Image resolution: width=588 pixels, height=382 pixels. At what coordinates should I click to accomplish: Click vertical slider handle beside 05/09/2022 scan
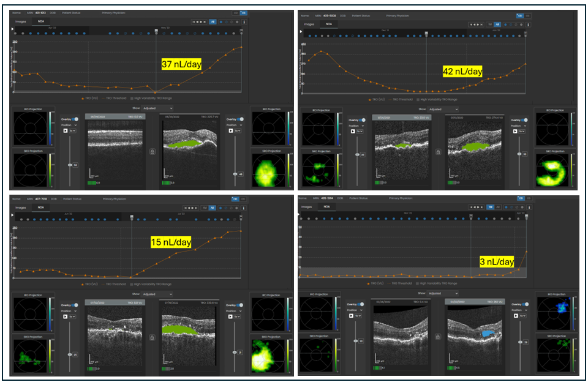click(x=70, y=165)
